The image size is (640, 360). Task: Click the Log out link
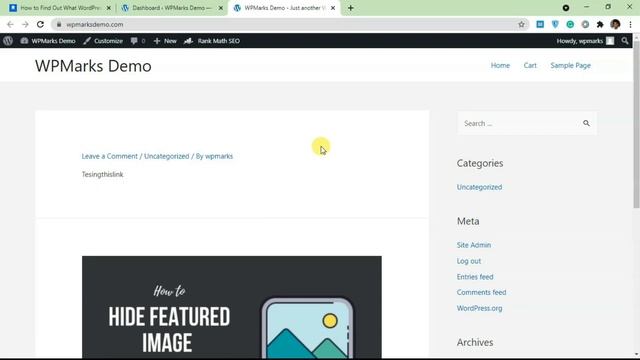point(469,261)
